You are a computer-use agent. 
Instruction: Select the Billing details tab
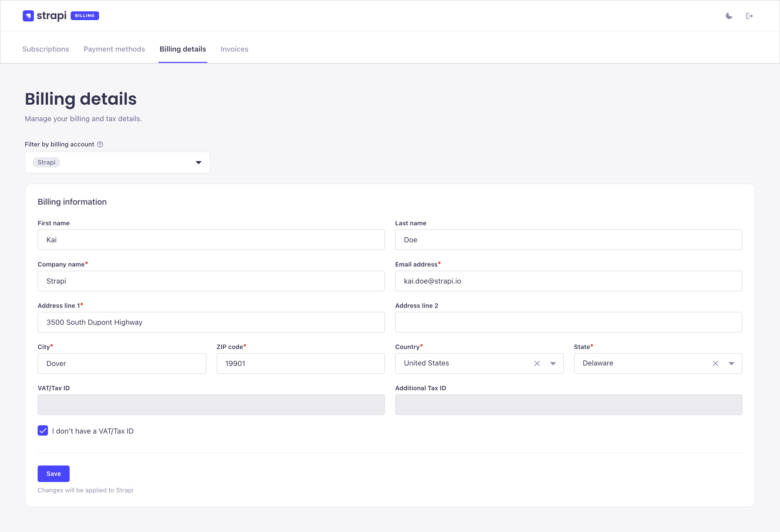[x=183, y=49]
